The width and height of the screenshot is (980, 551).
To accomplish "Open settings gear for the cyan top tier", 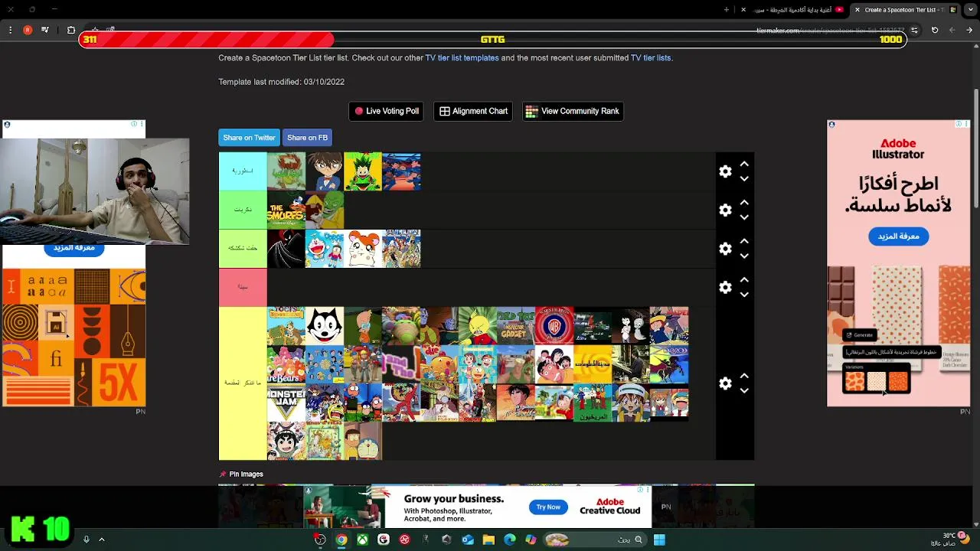I will [725, 171].
